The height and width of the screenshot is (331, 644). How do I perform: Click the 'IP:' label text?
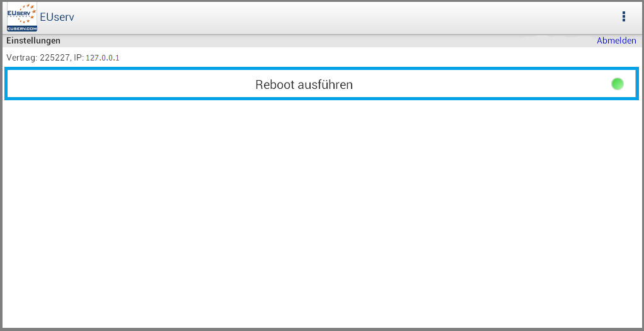click(79, 58)
